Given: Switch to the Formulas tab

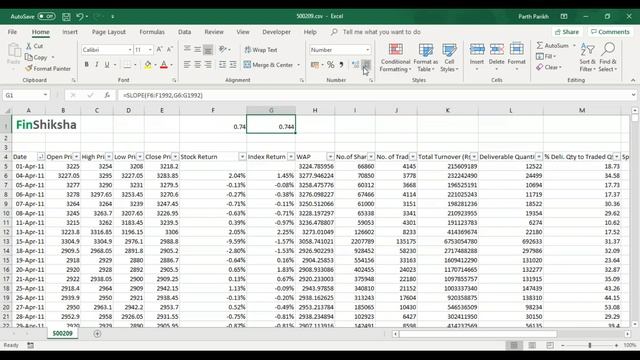Looking at the screenshot, I should [152, 32].
